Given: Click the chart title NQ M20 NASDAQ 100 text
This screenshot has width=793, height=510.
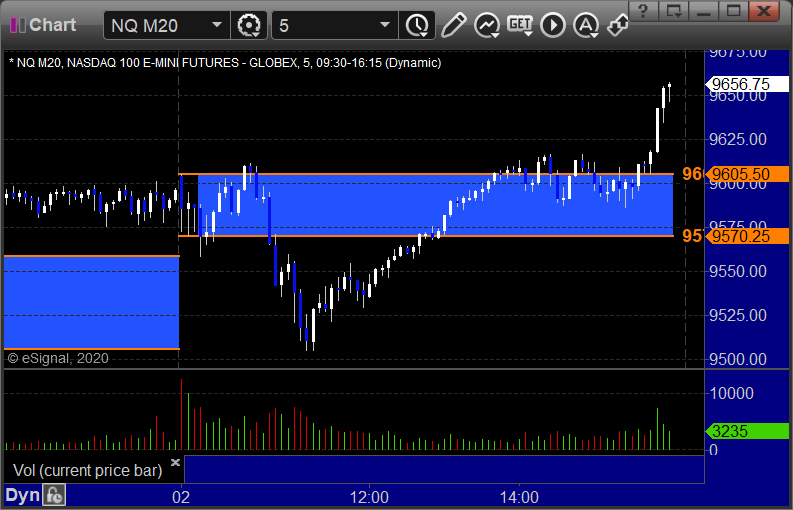Looking at the screenshot, I should 225,63.
